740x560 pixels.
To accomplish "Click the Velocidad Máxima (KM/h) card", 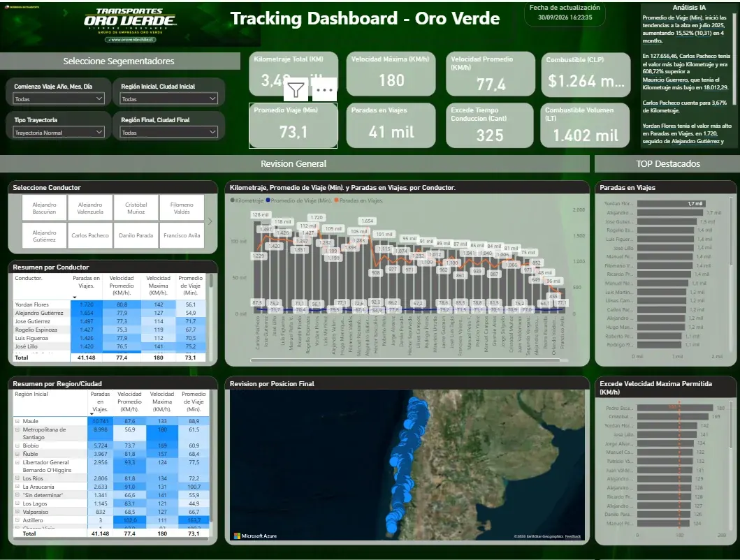I will 391,74.
